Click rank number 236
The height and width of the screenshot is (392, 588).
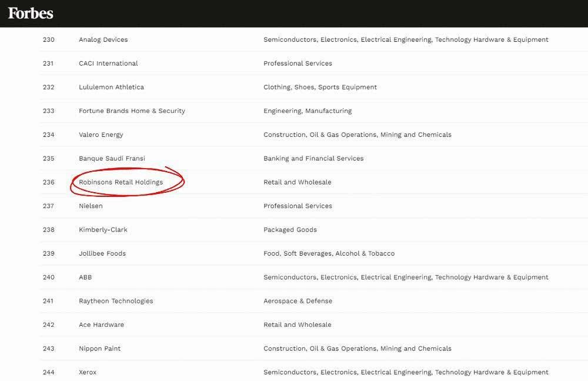tap(49, 182)
